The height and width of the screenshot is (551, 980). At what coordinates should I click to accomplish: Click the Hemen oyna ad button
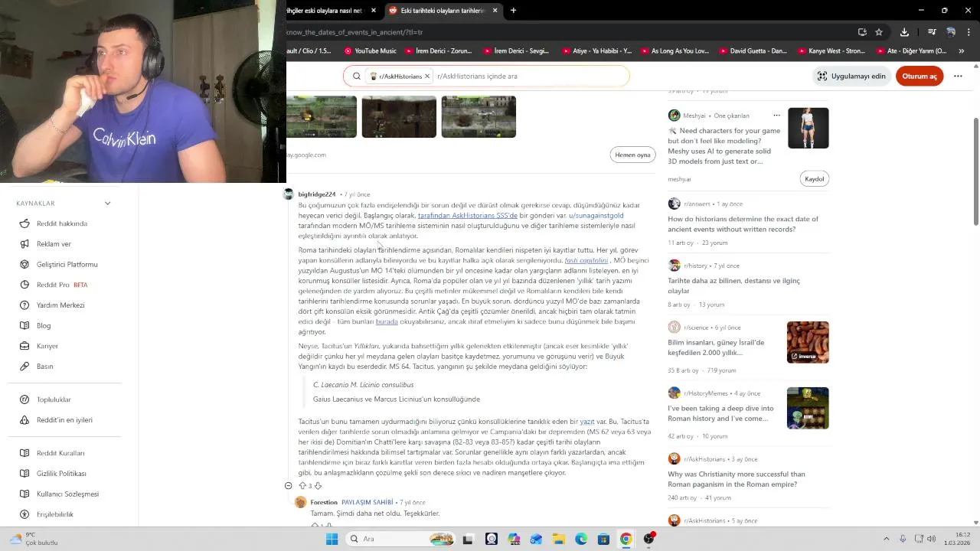632,155
